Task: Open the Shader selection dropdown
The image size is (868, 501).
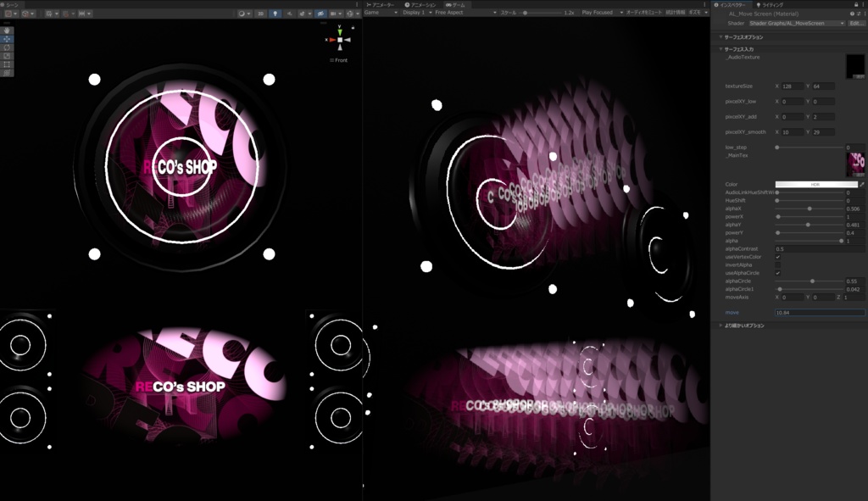Action: pos(797,23)
